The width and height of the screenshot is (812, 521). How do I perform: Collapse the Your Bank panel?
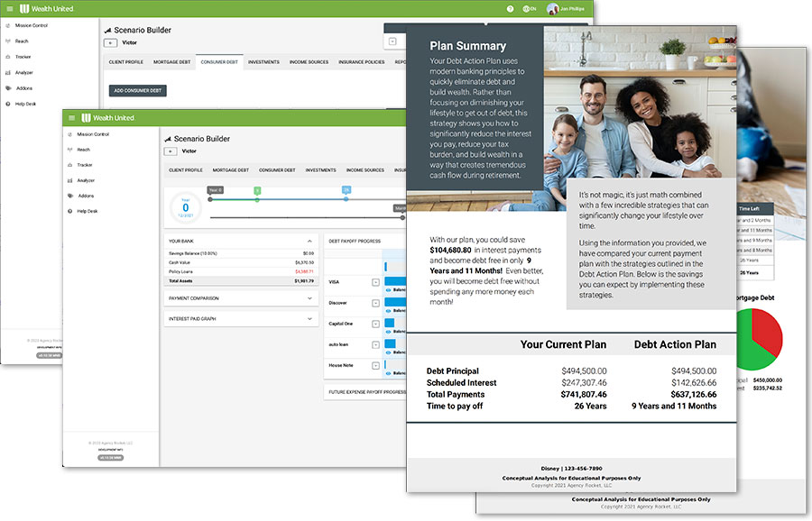pyautogui.click(x=309, y=241)
